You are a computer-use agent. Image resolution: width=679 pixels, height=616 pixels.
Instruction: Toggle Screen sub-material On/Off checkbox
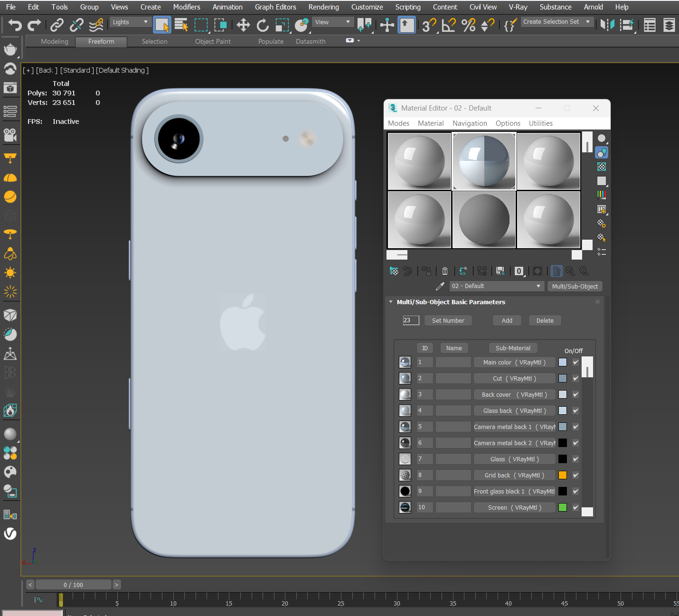click(x=575, y=507)
